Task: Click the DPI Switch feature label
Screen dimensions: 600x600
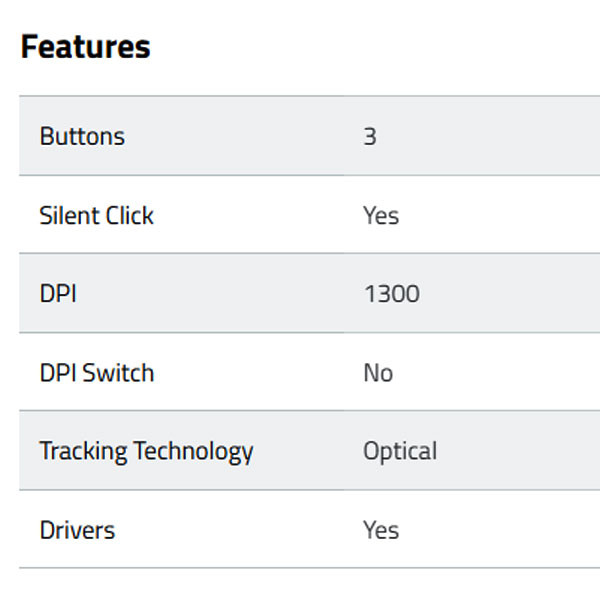Action: pos(97,373)
